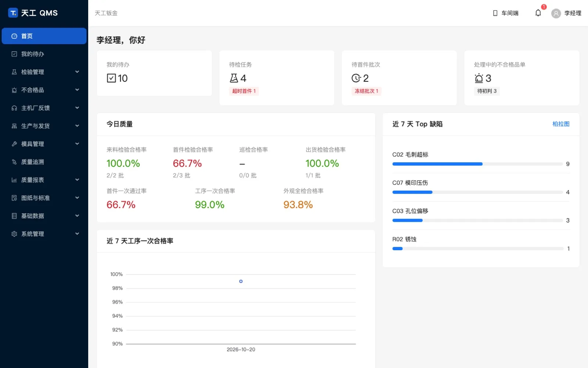The width and height of the screenshot is (588, 368).
Task: Click the data point on the trend chart
Action: click(x=241, y=281)
